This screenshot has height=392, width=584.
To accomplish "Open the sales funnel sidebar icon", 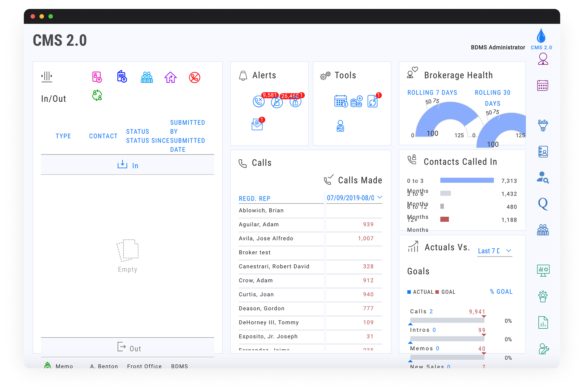I will [x=543, y=125].
